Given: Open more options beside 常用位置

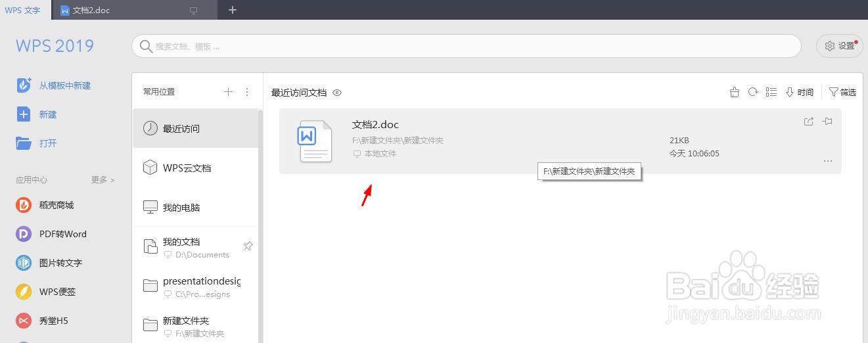Looking at the screenshot, I should pos(247,92).
